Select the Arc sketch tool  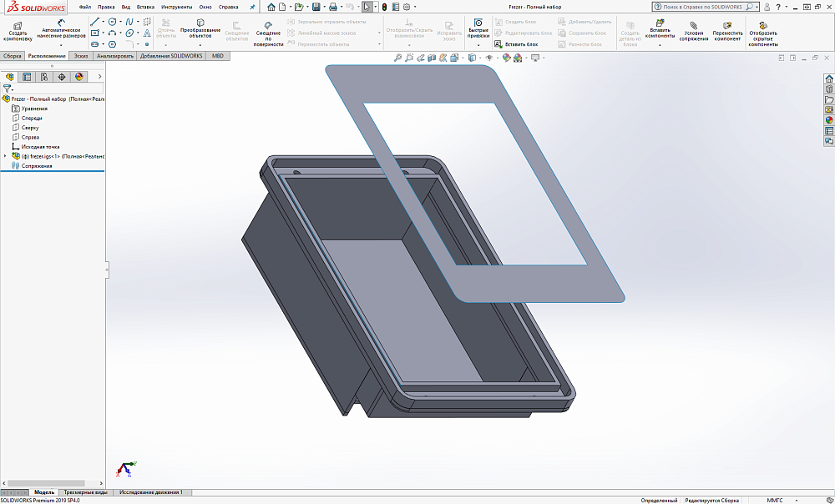(113, 33)
